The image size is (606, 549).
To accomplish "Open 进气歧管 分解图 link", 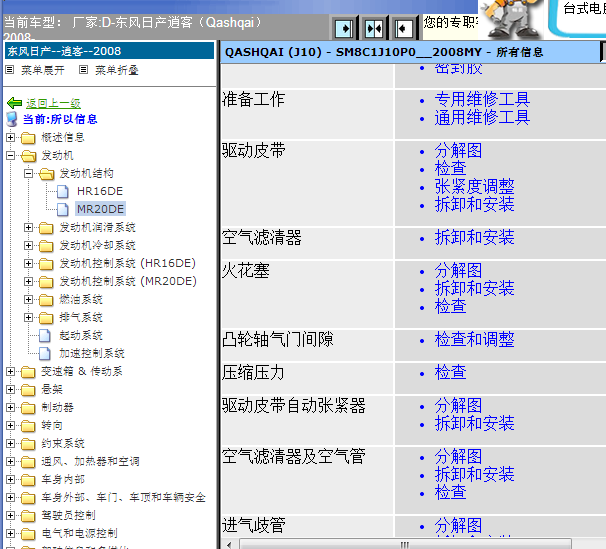I will pyautogui.click(x=458, y=525).
